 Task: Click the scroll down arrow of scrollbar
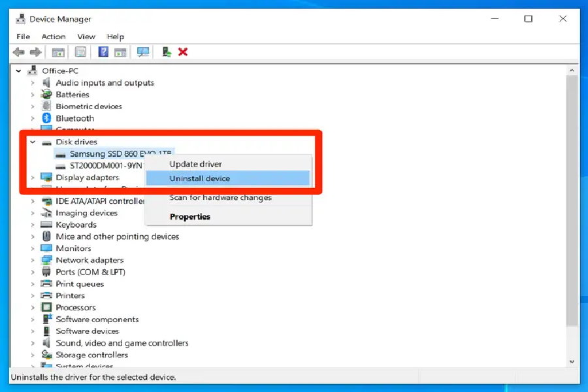(x=572, y=361)
